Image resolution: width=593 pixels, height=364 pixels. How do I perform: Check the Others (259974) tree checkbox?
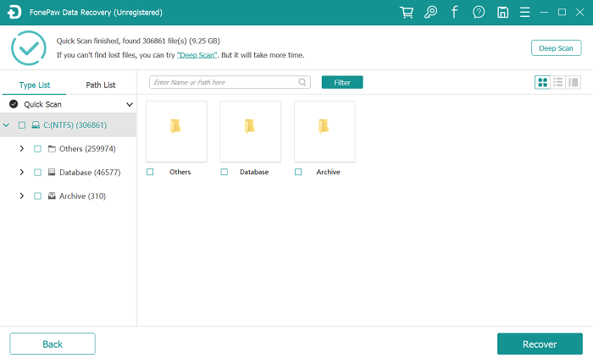37,149
